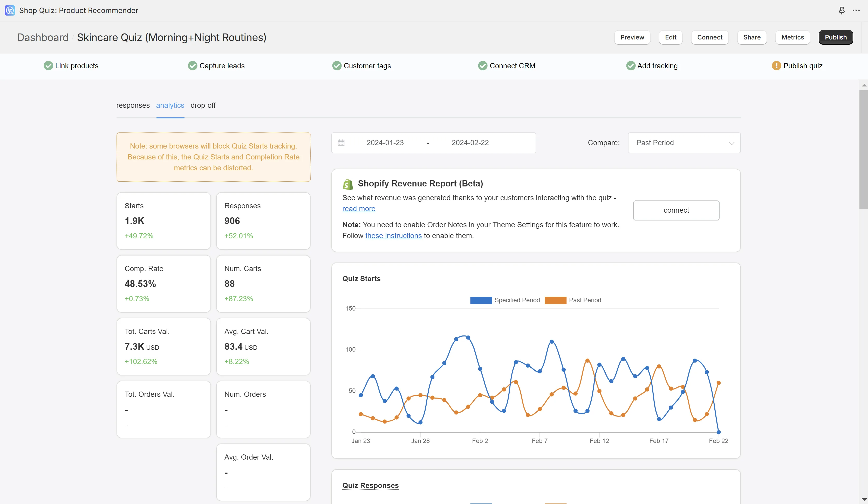Viewport: 868px width, 504px height.
Task: Click the Jan 23 axis label
Action: [361, 441]
